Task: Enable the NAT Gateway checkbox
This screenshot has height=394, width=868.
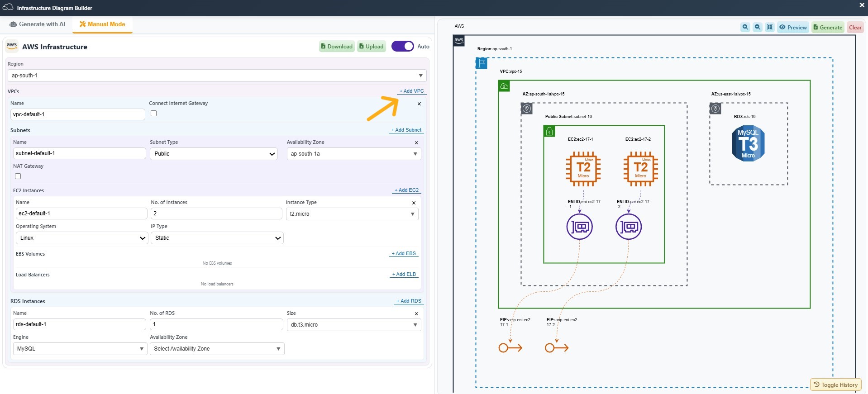Action: (18, 176)
